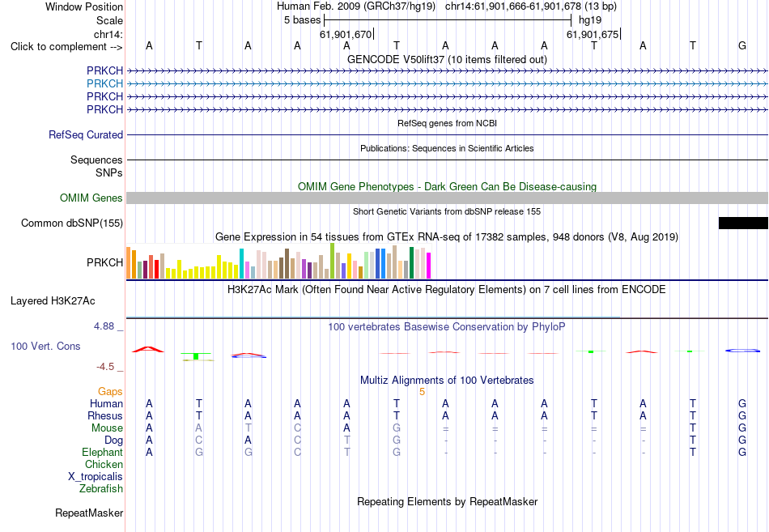Click the Chicken species label
The height and width of the screenshot is (532, 769).
pos(104,464)
